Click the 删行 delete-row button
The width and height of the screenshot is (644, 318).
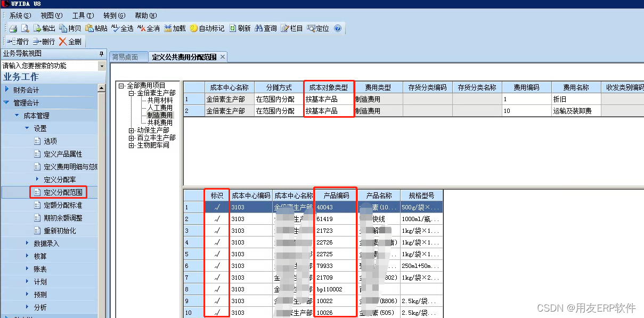pos(44,42)
